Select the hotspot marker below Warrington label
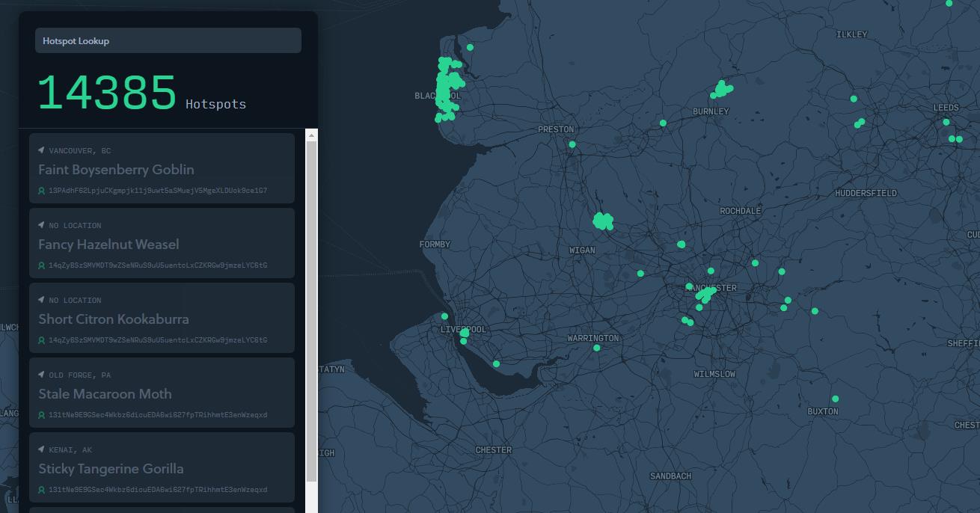Image resolution: width=980 pixels, height=513 pixels. (596, 348)
